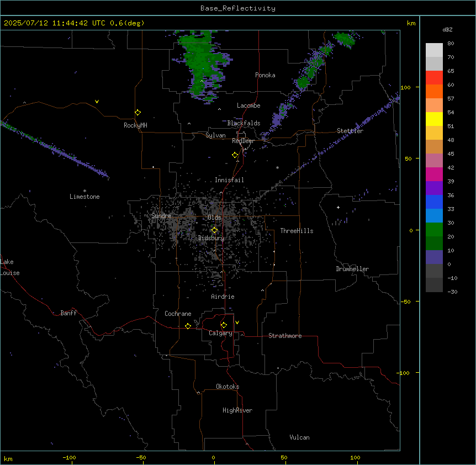Select the RedDeer city label
This screenshot has width=476, height=465.
[243, 141]
